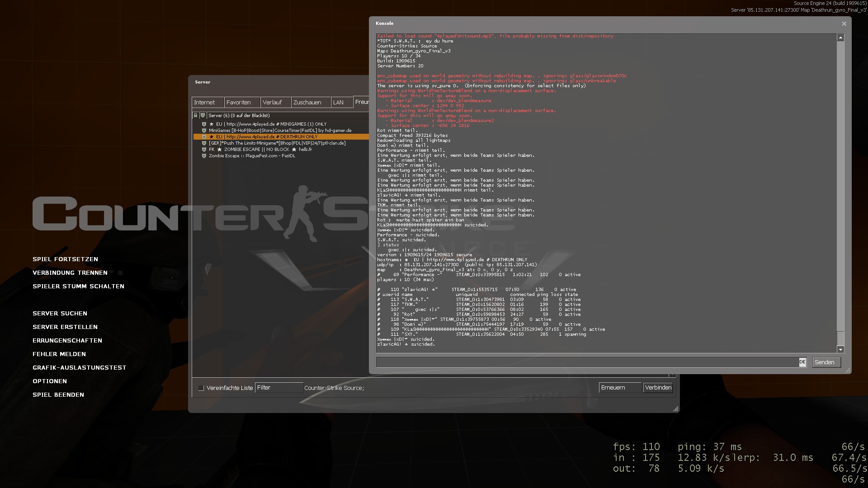The height and width of the screenshot is (488, 868).
Task: Start Grafik-Auslastungstest menu item
Action: pyautogui.click(x=80, y=367)
